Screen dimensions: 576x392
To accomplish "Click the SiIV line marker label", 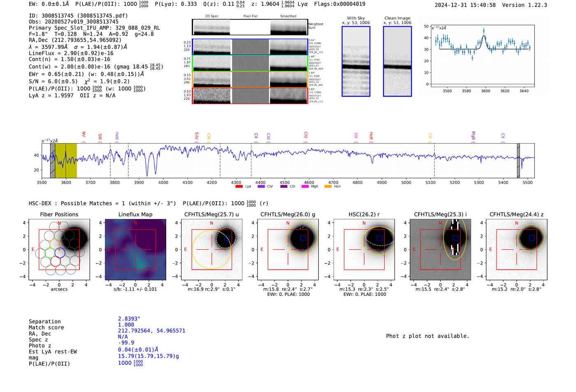I will (197, 137).
